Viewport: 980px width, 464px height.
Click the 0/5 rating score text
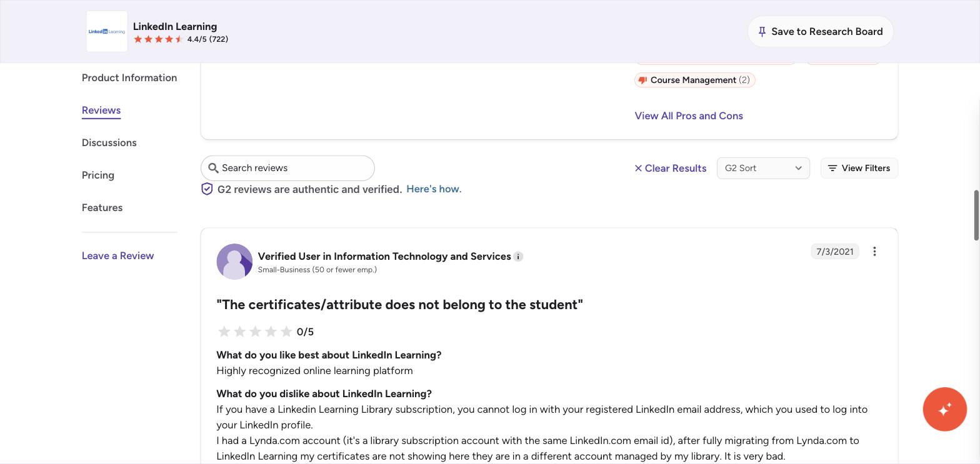(x=305, y=332)
